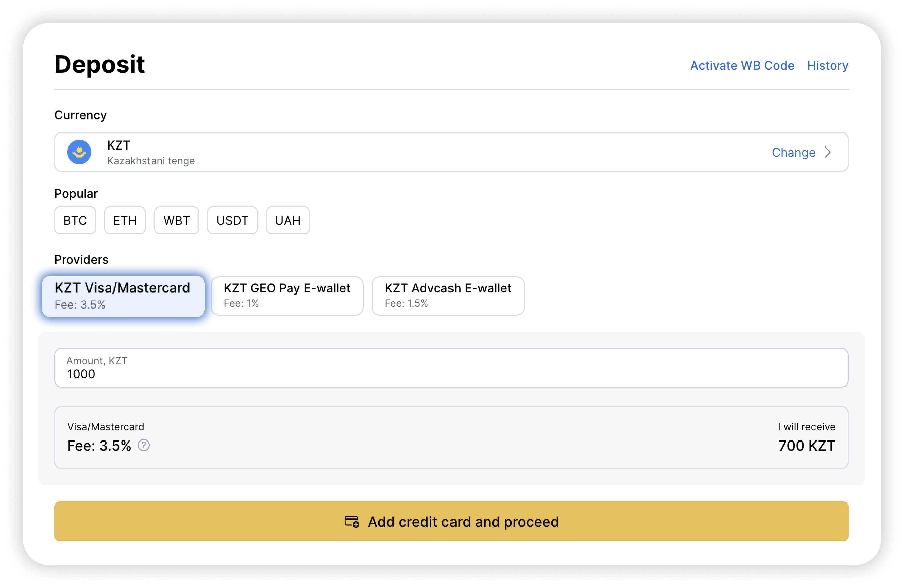Click the Visa/Mastercard summary label
This screenshot has width=904, height=588.
coord(106,427)
